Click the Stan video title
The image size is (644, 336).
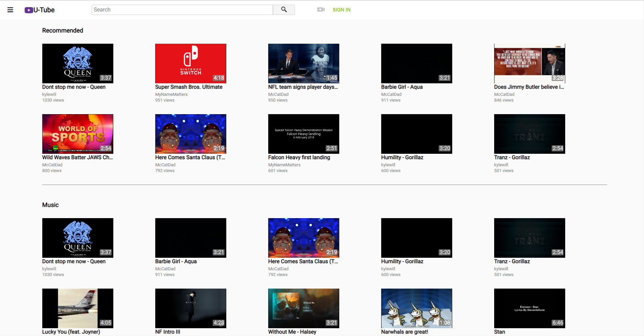point(500,332)
